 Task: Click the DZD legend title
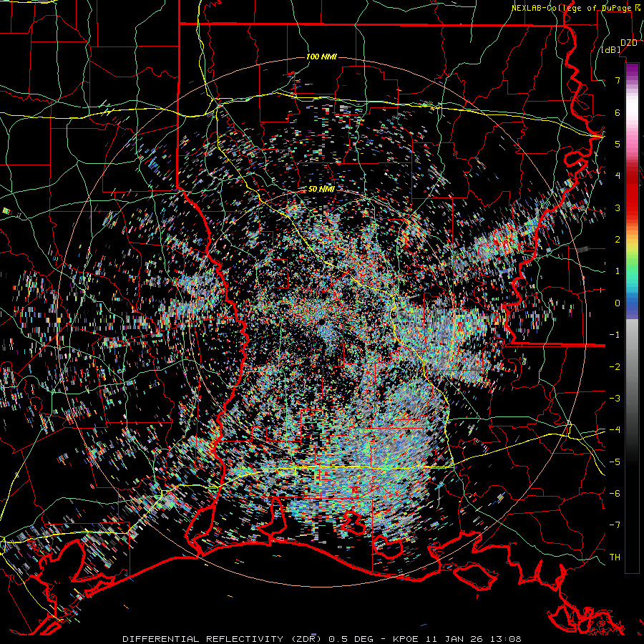(628, 43)
